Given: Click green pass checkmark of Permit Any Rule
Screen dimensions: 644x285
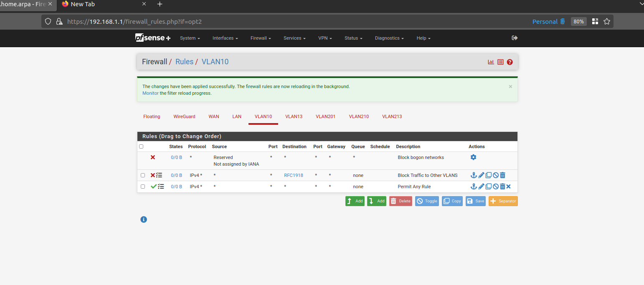Looking at the screenshot, I should [x=153, y=187].
